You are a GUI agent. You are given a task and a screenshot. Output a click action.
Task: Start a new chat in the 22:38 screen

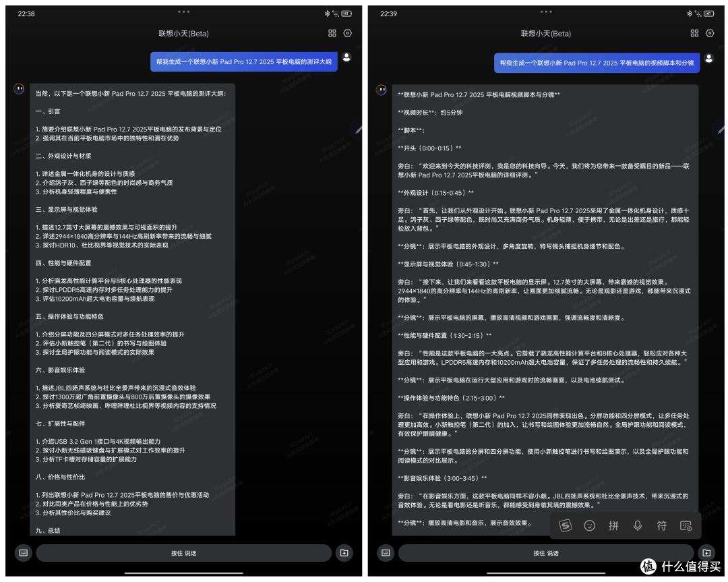(344, 553)
